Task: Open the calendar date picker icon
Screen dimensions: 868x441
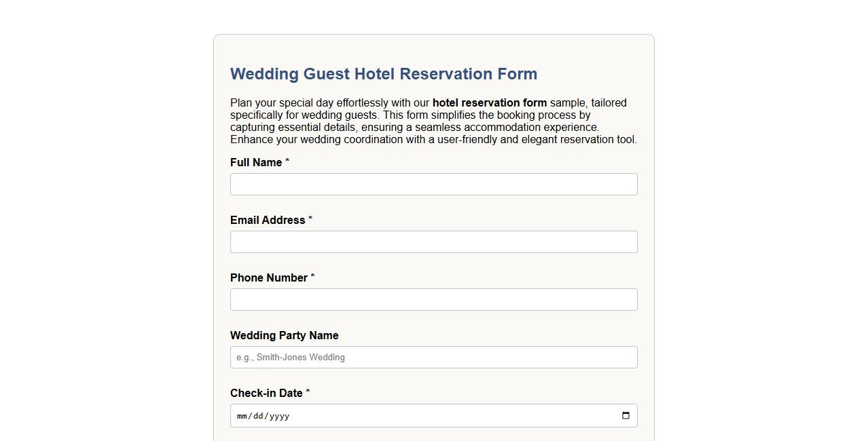Action: click(x=625, y=415)
